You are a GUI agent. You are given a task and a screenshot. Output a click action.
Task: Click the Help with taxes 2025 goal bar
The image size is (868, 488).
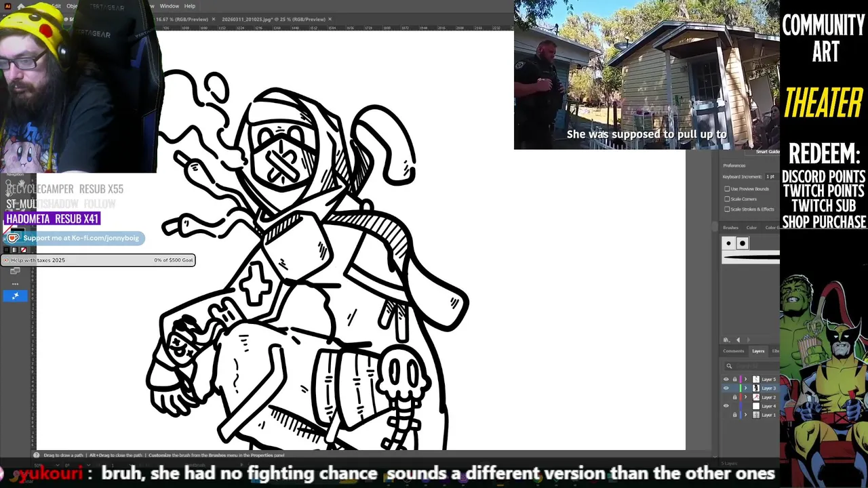tap(98, 260)
